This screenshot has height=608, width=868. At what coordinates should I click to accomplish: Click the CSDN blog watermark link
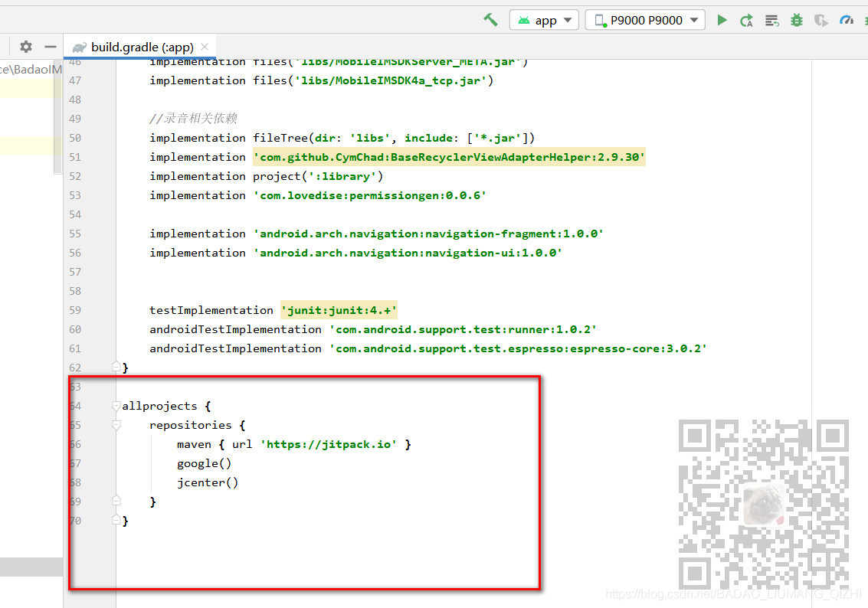733,593
